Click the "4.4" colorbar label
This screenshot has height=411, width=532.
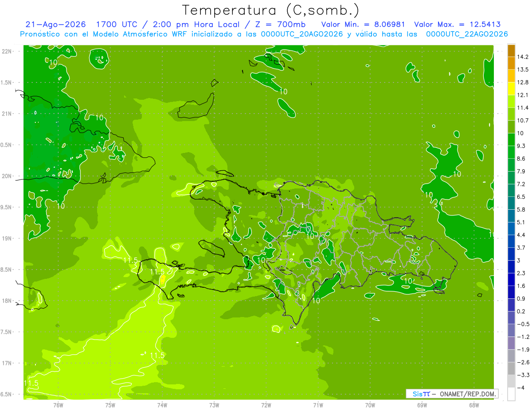521,235
